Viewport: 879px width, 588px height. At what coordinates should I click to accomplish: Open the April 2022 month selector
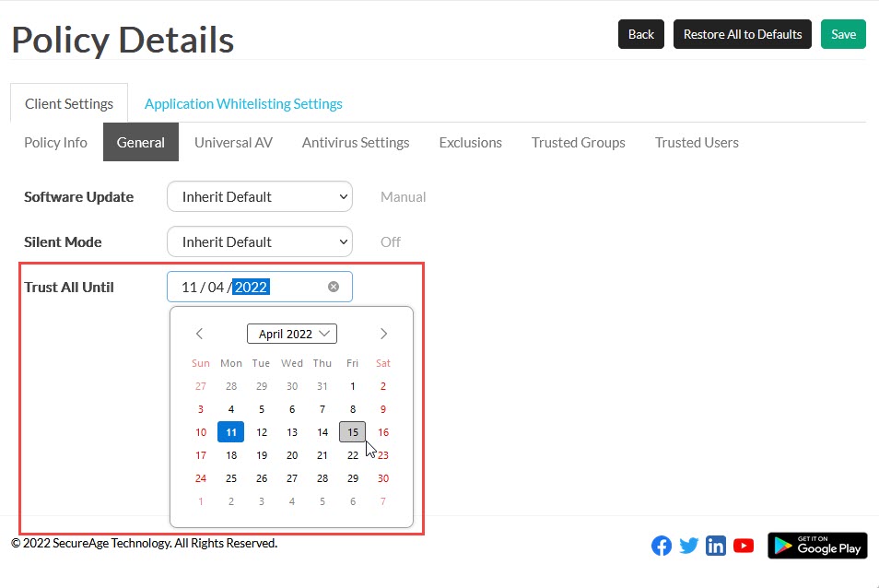(x=291, y=334)
